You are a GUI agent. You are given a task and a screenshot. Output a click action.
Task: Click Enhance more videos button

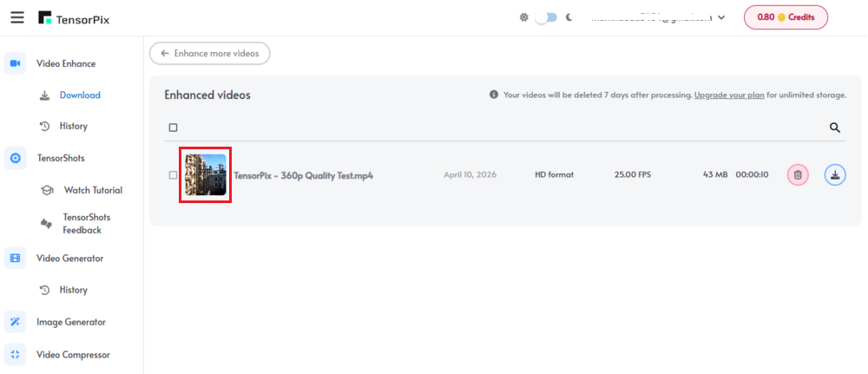(210, 53)
